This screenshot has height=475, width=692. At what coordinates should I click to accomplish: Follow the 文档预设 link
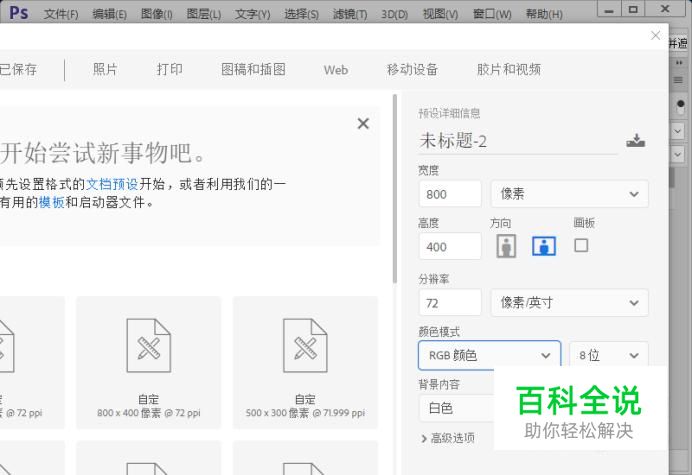(112, 184)
